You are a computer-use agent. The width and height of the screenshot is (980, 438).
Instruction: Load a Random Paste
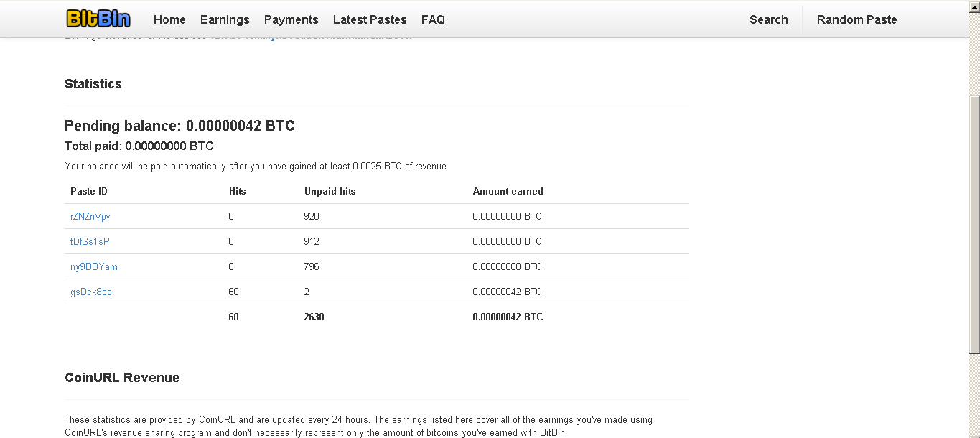tap(857, 20)
